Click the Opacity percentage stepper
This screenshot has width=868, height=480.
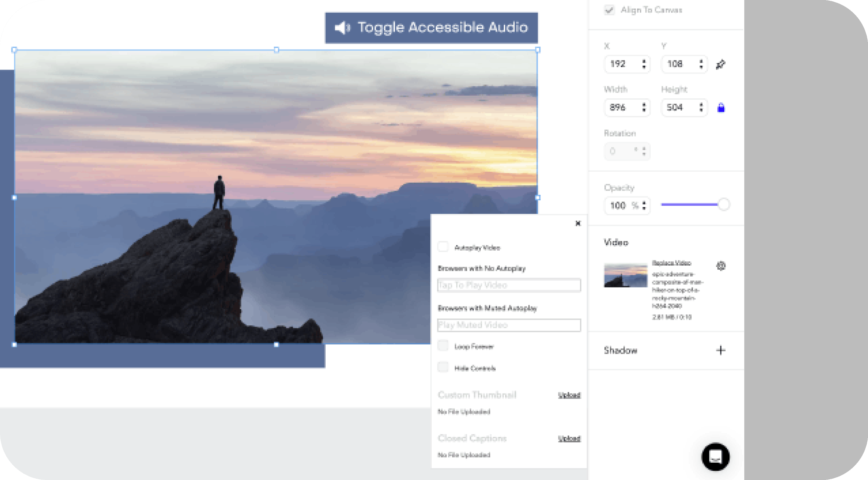(644, 205)
